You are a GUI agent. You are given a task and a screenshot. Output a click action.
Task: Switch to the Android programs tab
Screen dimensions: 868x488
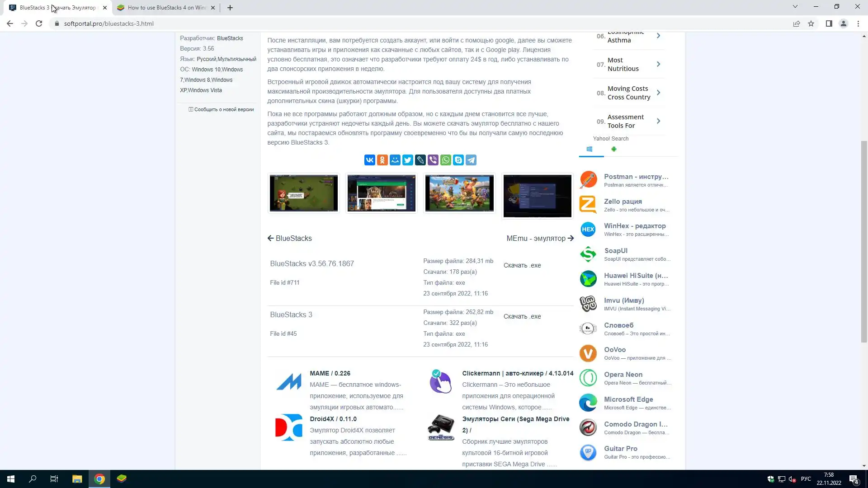(x=613, y=149)
